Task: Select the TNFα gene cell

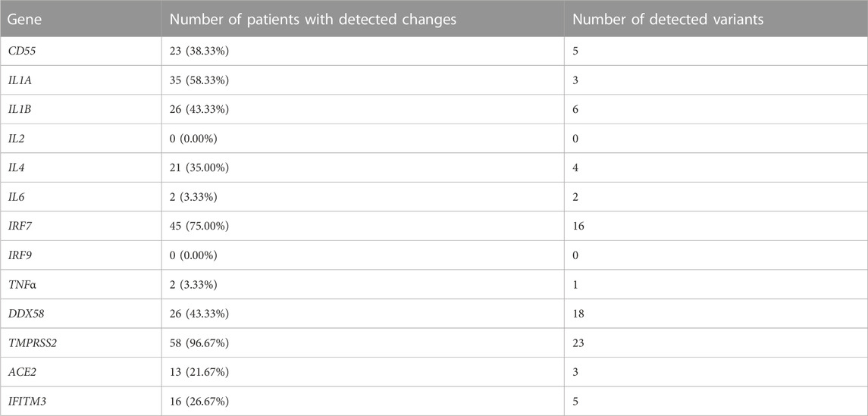Action: click(x=19, y=284)
